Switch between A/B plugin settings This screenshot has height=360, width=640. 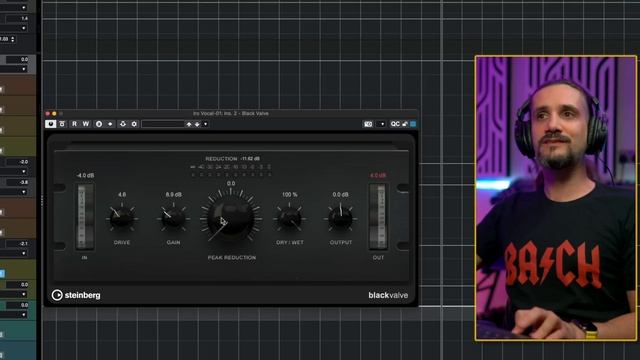tap(99, 124)
